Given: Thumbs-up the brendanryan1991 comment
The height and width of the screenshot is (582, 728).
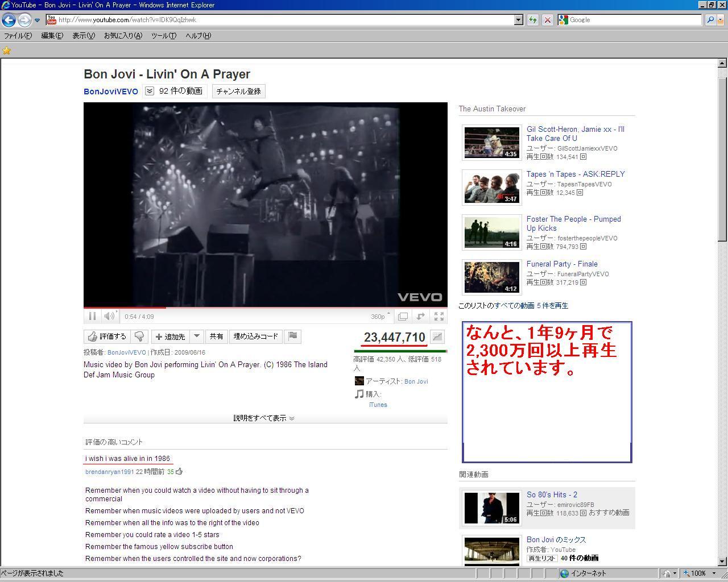Looking at the screenshot, I should click(179, 471).
